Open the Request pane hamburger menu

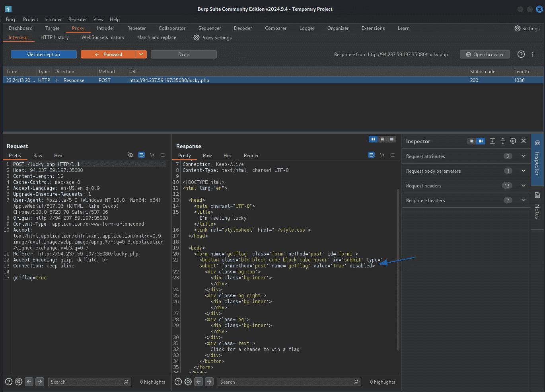coord(163,155)
